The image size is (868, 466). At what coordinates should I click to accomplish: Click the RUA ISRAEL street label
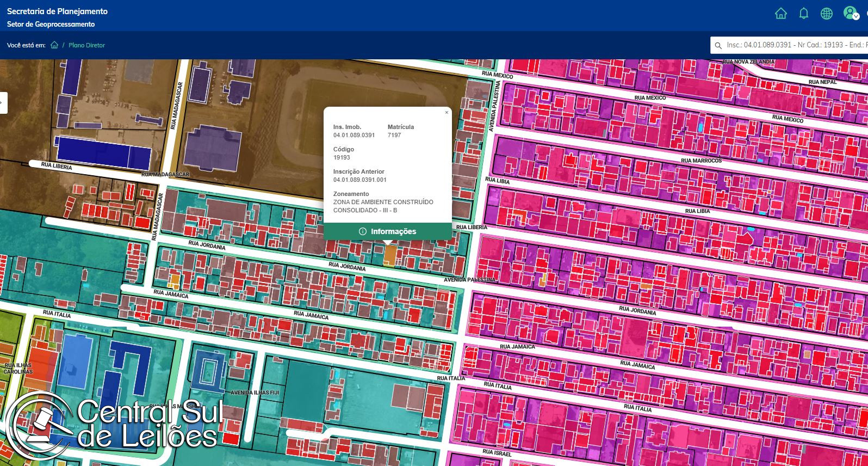point(497,453)
